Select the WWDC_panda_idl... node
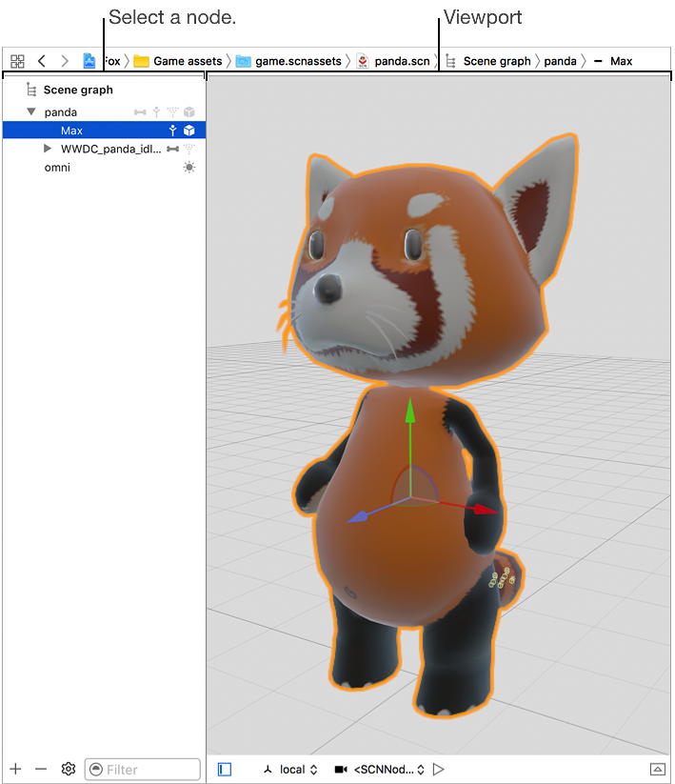 [x=104, y=149]
